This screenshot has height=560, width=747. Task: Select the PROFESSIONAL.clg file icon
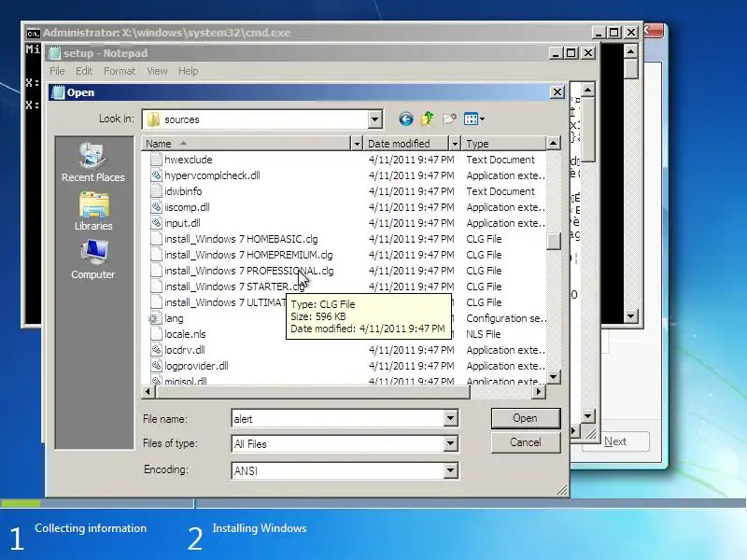156,271
